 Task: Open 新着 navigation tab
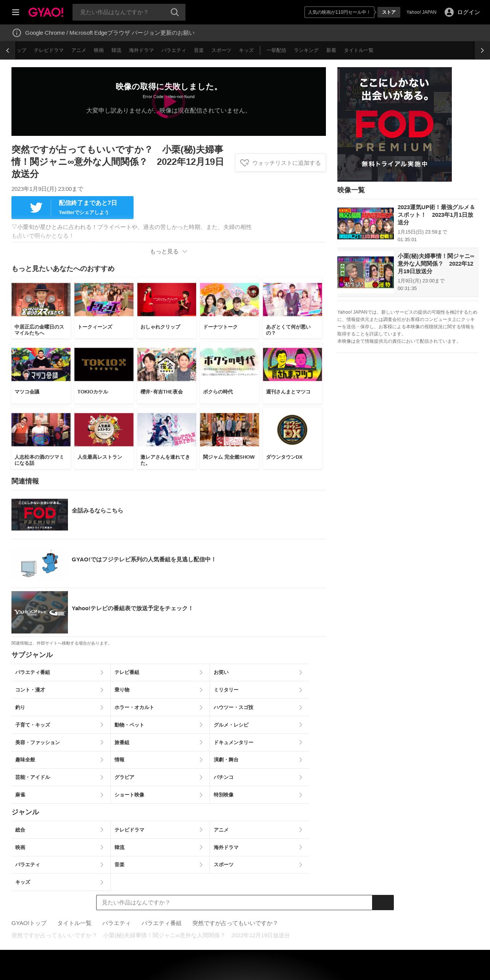click(331, 50)
